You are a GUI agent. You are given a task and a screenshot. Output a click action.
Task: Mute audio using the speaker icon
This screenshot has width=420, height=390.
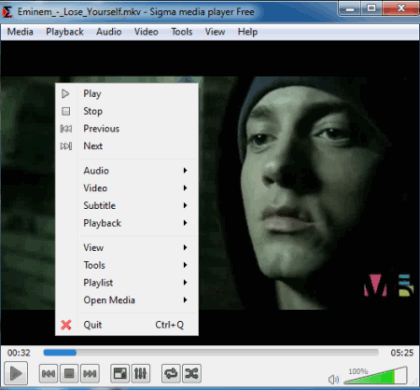(333, 379)
